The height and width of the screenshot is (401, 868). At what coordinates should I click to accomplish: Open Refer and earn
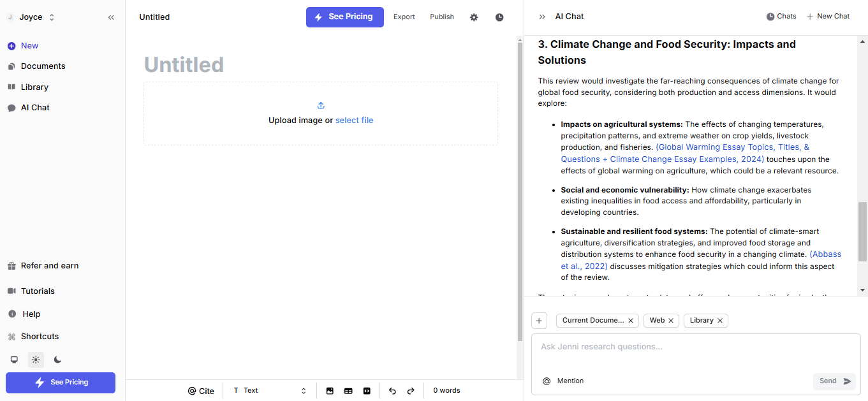tap(43, 266)
